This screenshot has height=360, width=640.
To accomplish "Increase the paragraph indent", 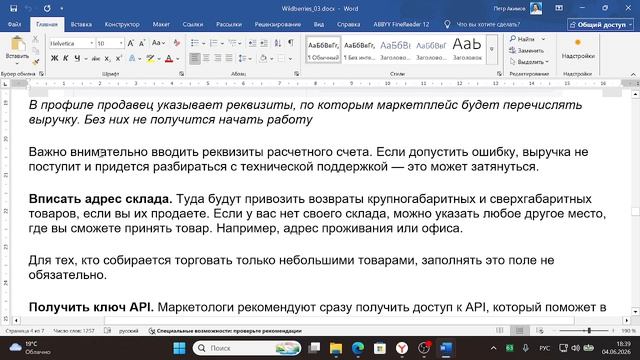I will click(x=264, y=43).
